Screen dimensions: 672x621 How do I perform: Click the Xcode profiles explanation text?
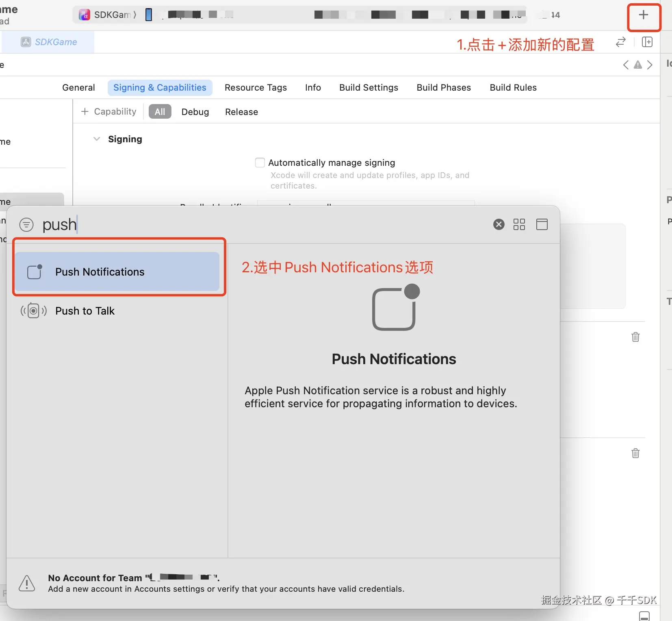[370, 180]
